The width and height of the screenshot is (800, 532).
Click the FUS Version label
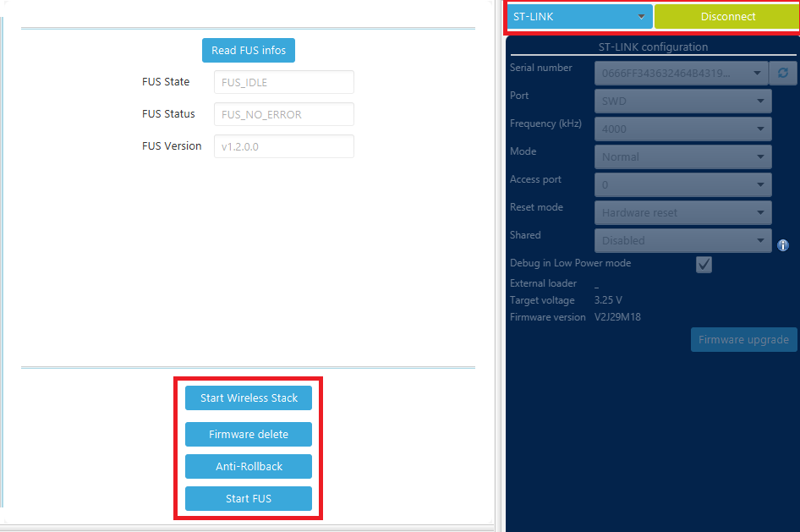[x=172, y=145]
